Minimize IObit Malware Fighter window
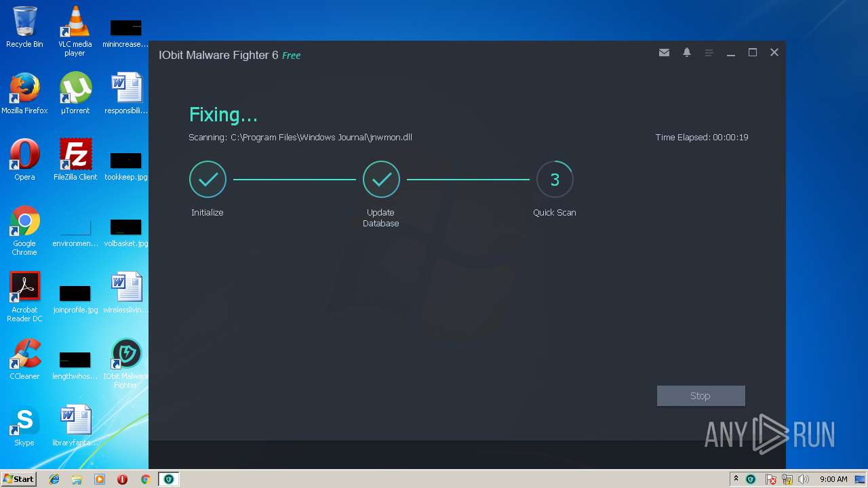 tap(731, 53)
